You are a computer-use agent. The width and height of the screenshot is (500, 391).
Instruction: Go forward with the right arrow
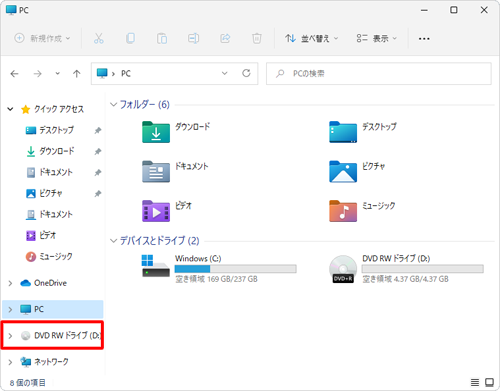coord(38,73)
